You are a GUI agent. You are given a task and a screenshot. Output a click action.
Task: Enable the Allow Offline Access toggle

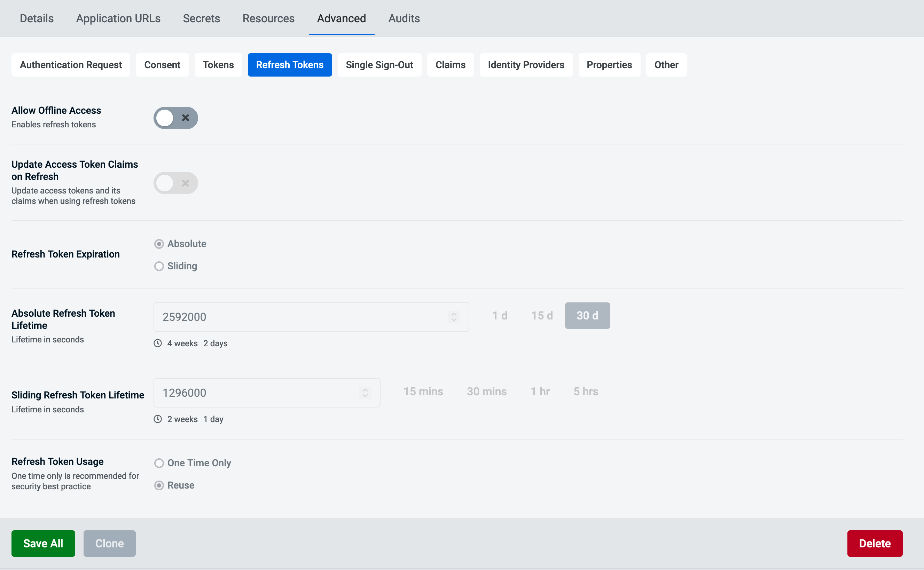tap(175, 118)
